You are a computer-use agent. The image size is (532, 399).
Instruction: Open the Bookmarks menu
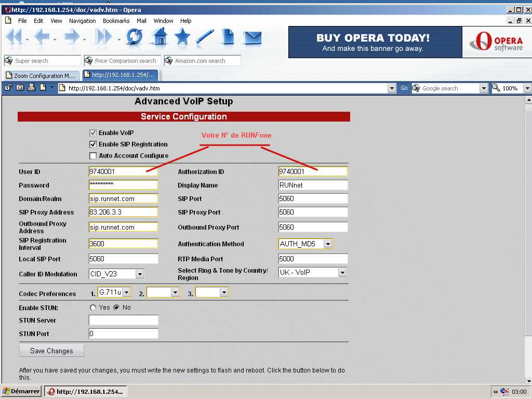click(x=116, y=21)
